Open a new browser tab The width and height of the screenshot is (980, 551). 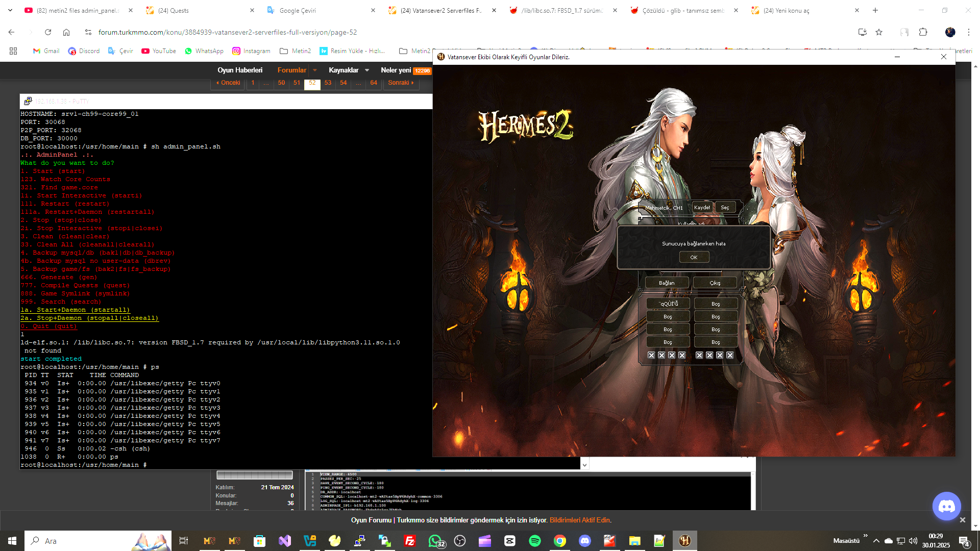tap(875, 10)
